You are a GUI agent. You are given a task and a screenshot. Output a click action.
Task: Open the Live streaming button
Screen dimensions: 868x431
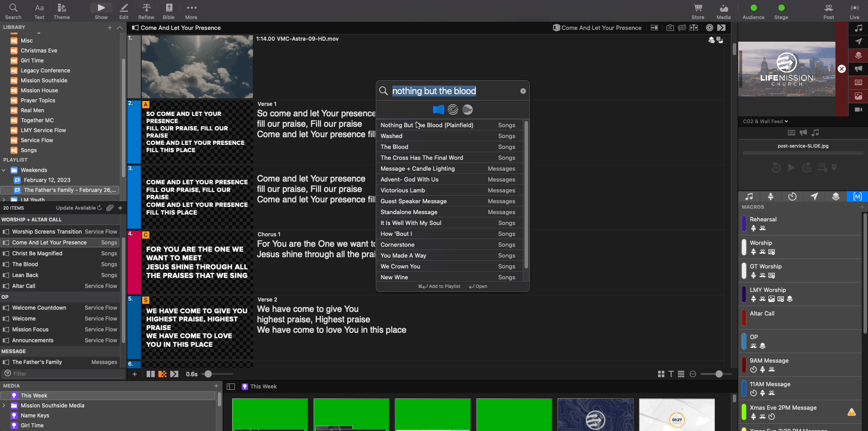click(x=854, y=11)
